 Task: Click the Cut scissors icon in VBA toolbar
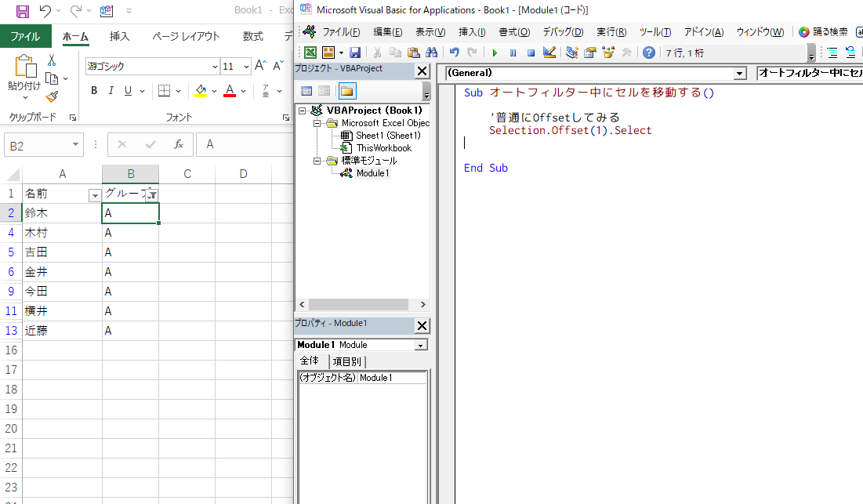click(x=378, y=53)
